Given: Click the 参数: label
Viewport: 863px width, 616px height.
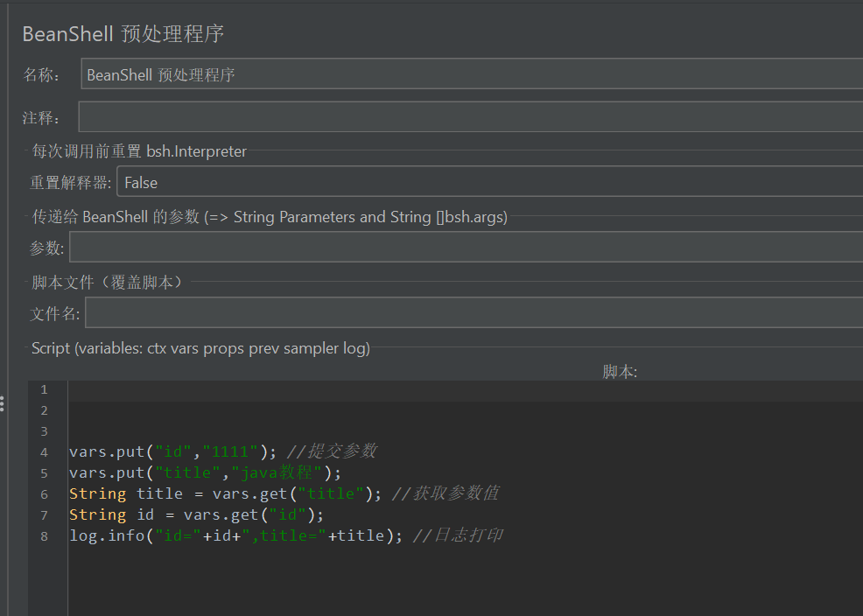Looking at the screenshot, I should pos(46,248).
